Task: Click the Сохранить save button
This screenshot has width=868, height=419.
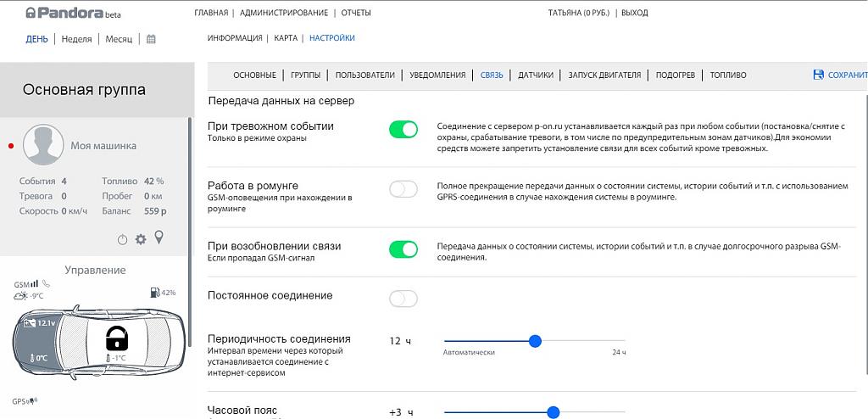Action: coord(841,75)
